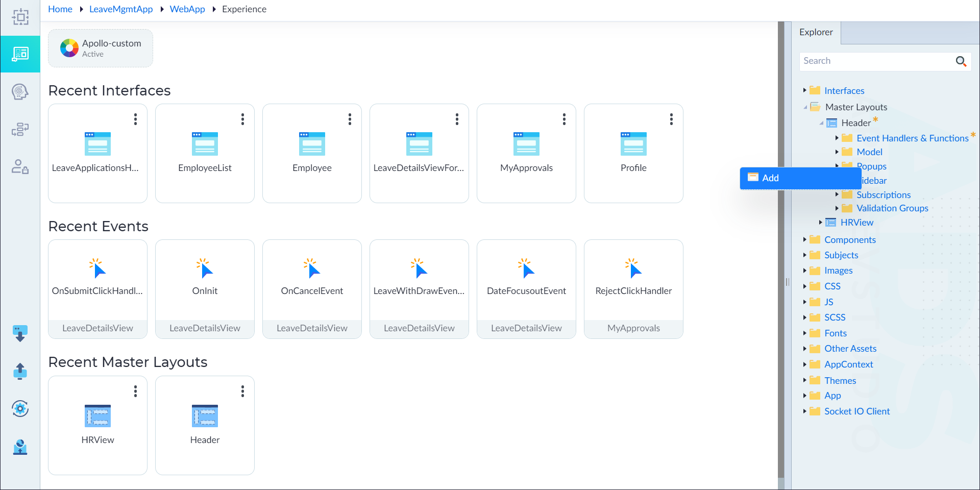Expand the HRView layout node
Screen dimensions: 980x490
[820, 222]
